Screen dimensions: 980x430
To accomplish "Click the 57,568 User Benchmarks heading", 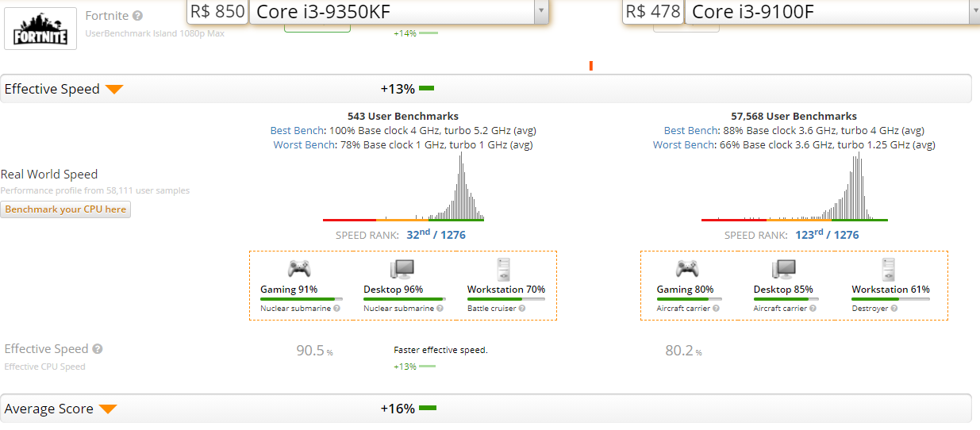I will 794,117.
